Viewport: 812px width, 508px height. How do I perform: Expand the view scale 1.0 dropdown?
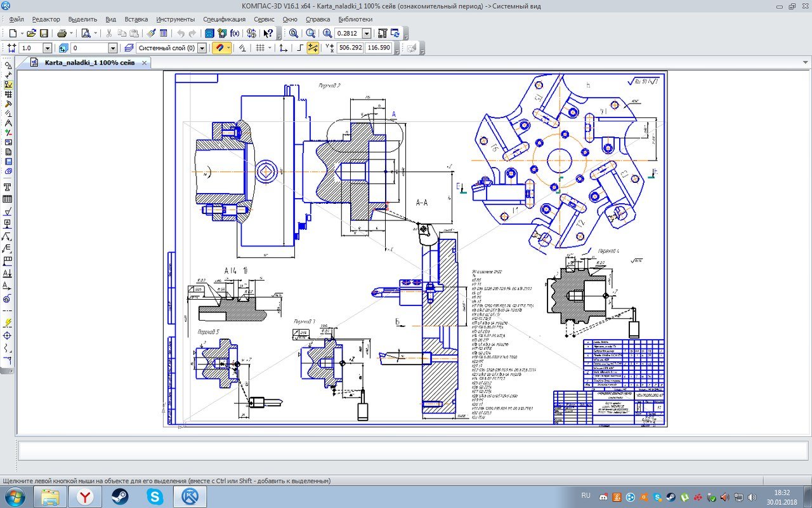47,48
